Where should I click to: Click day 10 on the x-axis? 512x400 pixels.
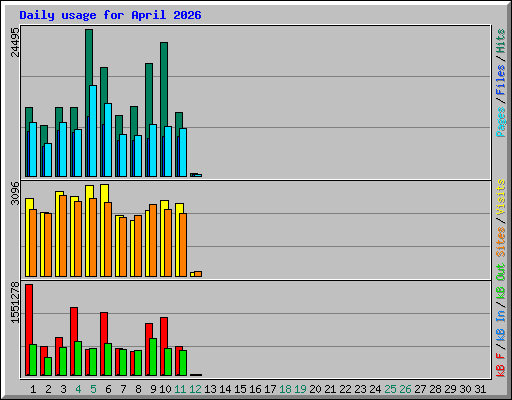pos(165,389)
